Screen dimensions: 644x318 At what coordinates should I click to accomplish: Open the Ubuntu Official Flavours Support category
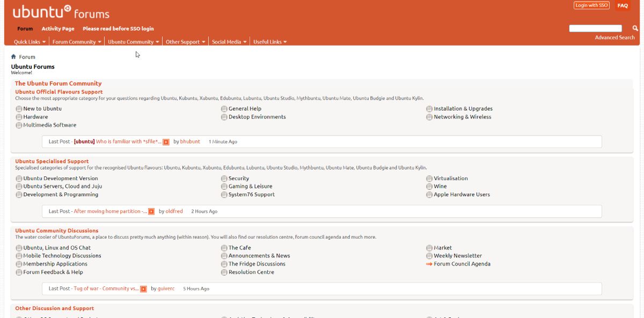[x=58, y=92]
